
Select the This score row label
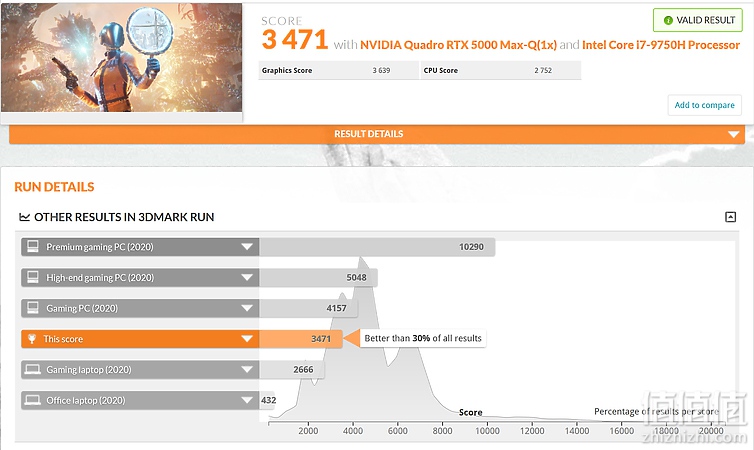[x=63, y=339]
